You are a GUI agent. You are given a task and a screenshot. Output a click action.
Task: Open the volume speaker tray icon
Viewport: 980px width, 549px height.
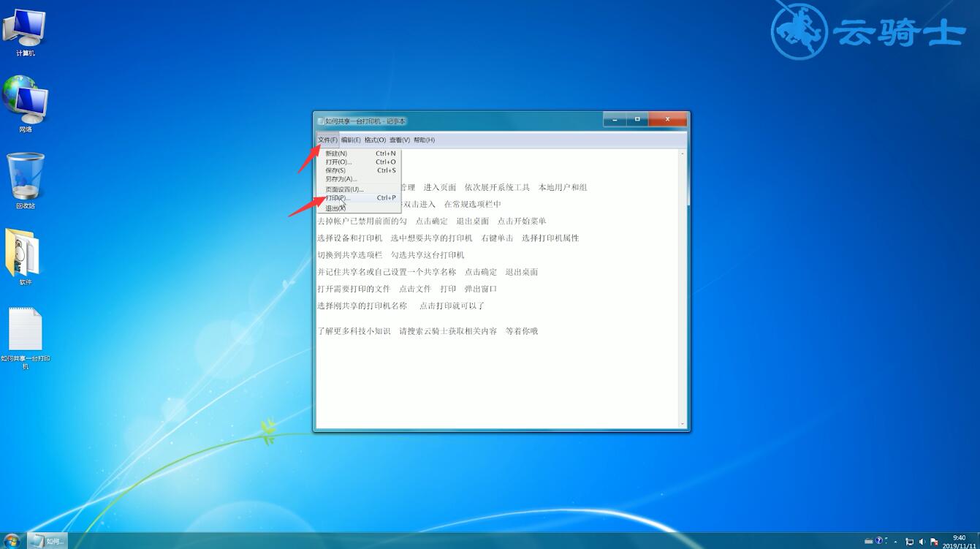tap(922, 542)
